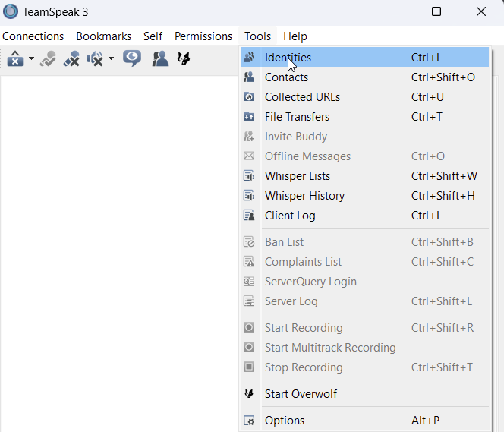Open Options at the bottom of the menu

(x=285, y=421)
